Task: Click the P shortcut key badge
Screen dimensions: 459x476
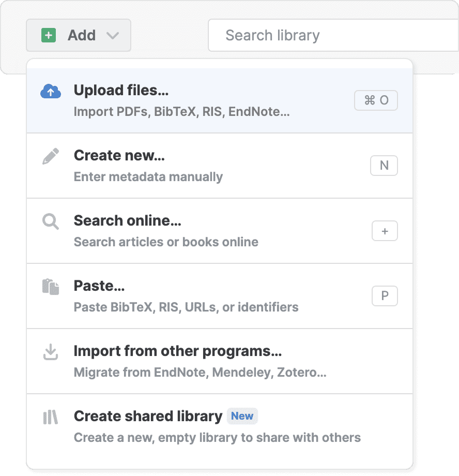Action: point(385,296)
